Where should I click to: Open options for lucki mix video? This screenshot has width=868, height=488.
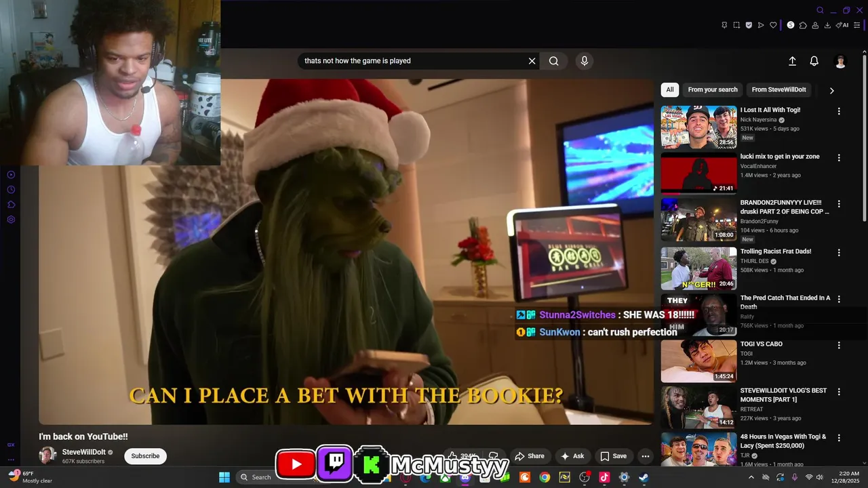click(839, 158)
